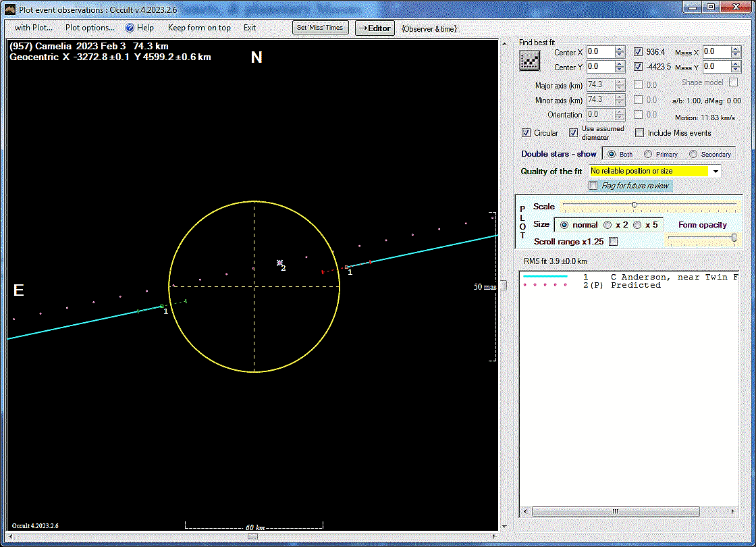Click the plot vertical scrollbar thumb

pyautogui.click(x=504, y=286)
